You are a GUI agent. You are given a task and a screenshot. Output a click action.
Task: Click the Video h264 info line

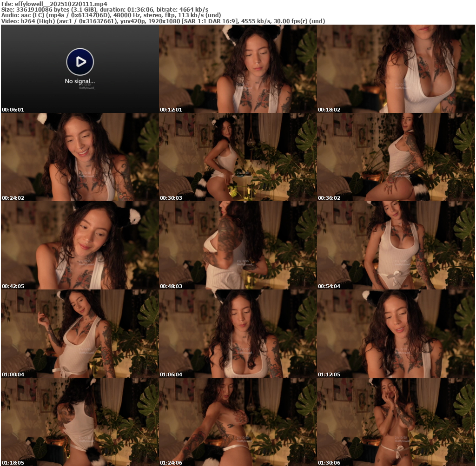tap(163, 21)
